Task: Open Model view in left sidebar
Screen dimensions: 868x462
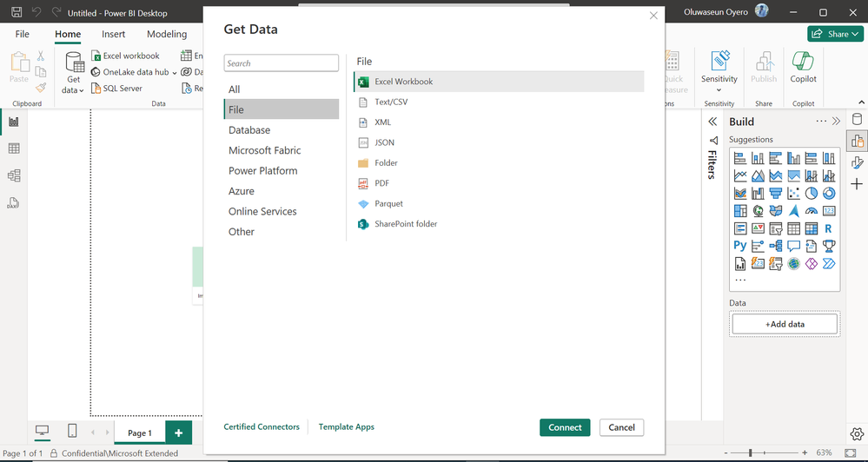Action: [14, 176]
